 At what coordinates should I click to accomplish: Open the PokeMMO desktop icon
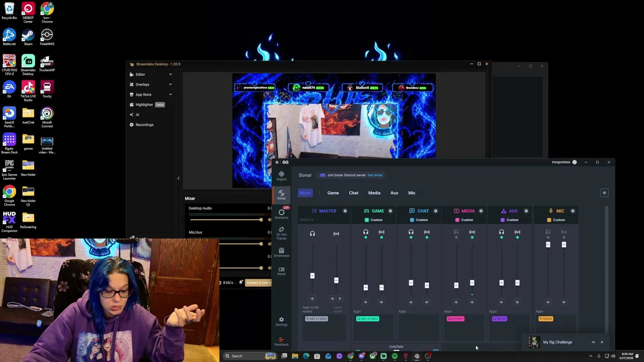click(47, 37)
